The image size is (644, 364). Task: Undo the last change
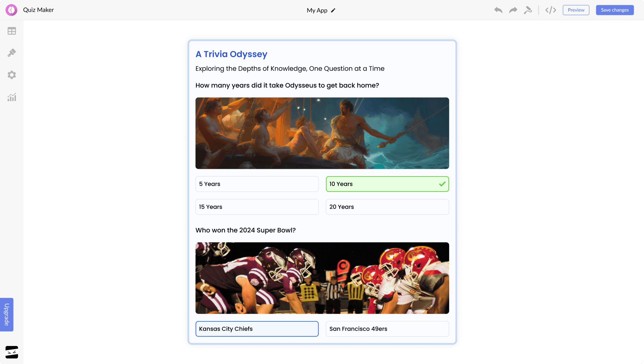[498, 10]
